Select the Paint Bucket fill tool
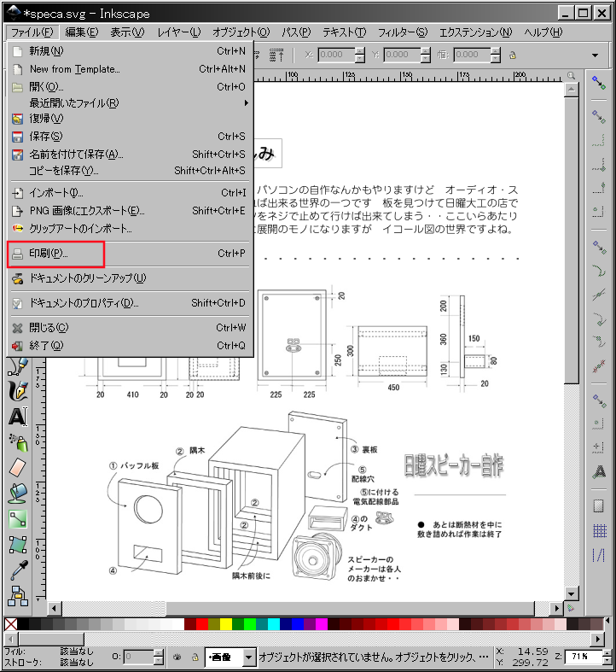This screenshot has width=616, height=672. click(18, 494)
